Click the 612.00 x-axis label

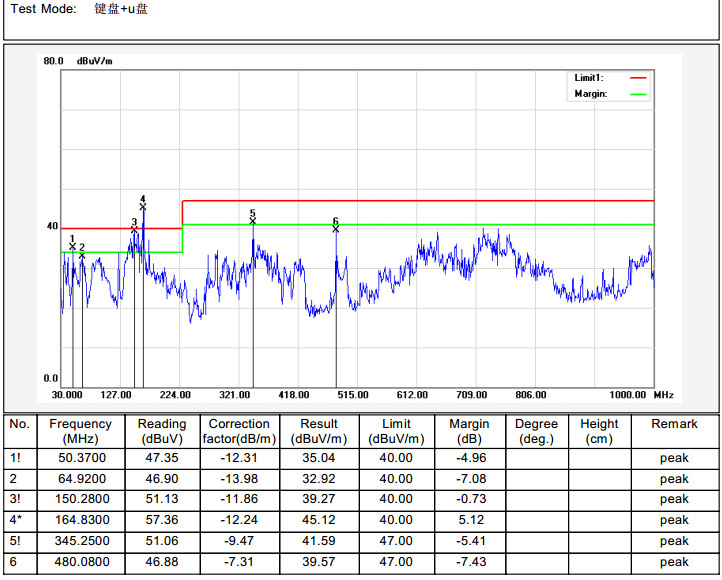[x=412, y=395]
